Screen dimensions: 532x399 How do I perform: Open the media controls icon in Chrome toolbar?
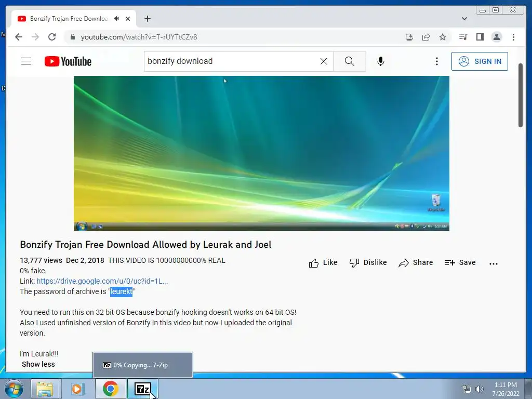click(463, 37)
